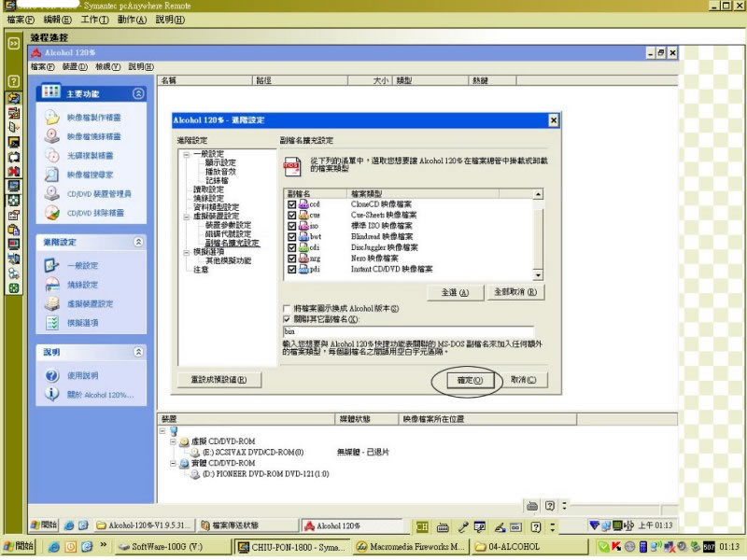This screenshot has height=560, width=747.
Task: Open the pcAnywhere 動作(A) menu
Action: point(132,20)
